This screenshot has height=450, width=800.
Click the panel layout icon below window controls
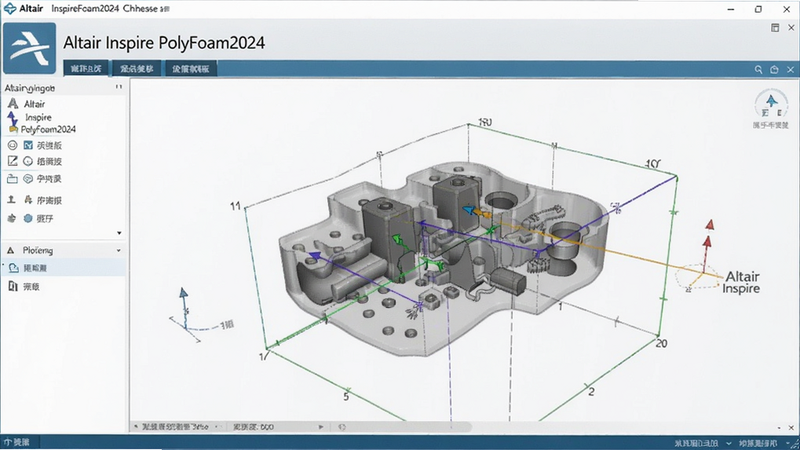[775, 28]
